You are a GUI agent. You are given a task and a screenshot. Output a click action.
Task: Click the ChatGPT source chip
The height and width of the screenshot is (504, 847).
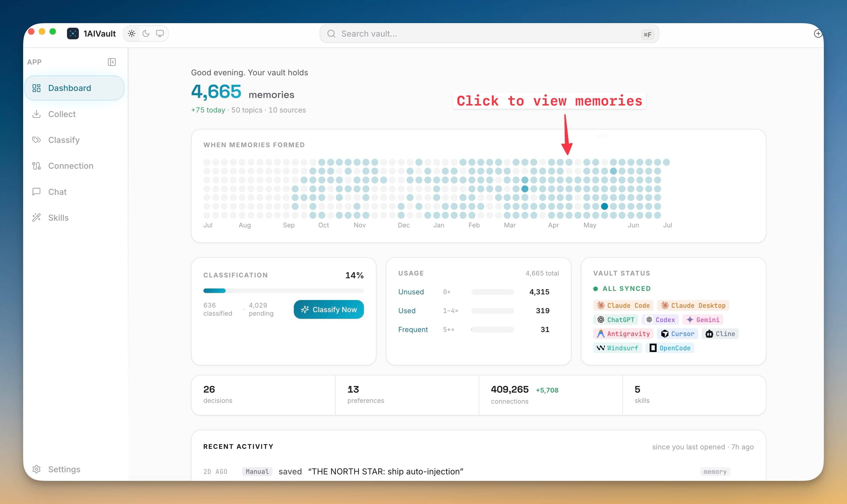(616, 320)
